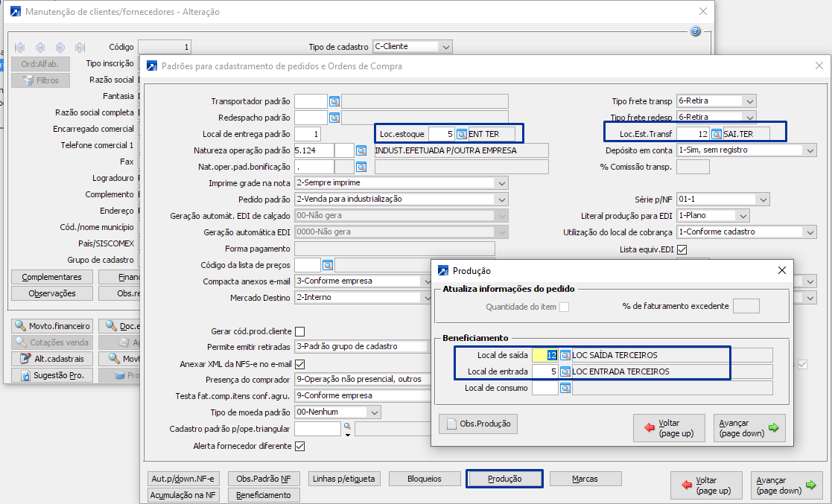
Task: Open Cadastro padrão p/ope.triangular search icon
Action: point(347,427)
